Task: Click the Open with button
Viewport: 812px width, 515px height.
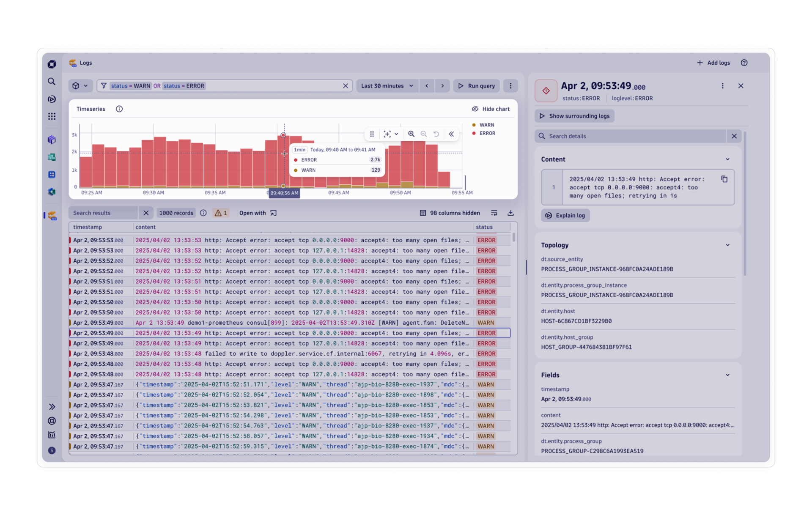Action: tap(258, 213)
